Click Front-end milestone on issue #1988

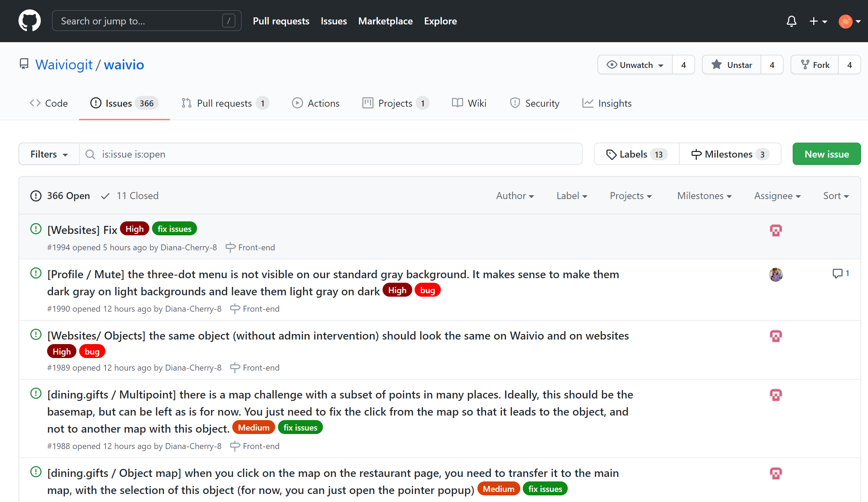255,446
